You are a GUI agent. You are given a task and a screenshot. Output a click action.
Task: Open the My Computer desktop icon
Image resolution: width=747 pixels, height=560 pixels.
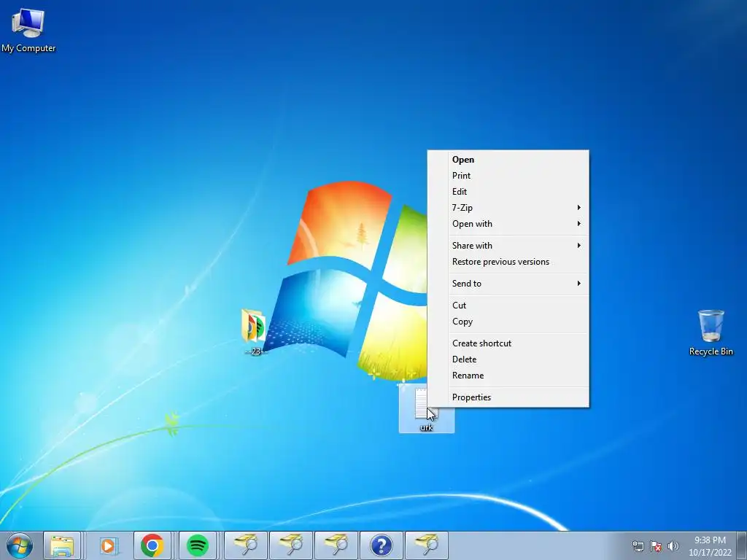click(28, 29)
